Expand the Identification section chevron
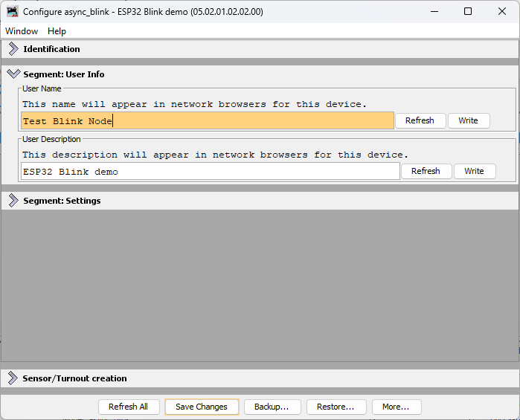Screen dimensions: 520x420 [13, 49]
